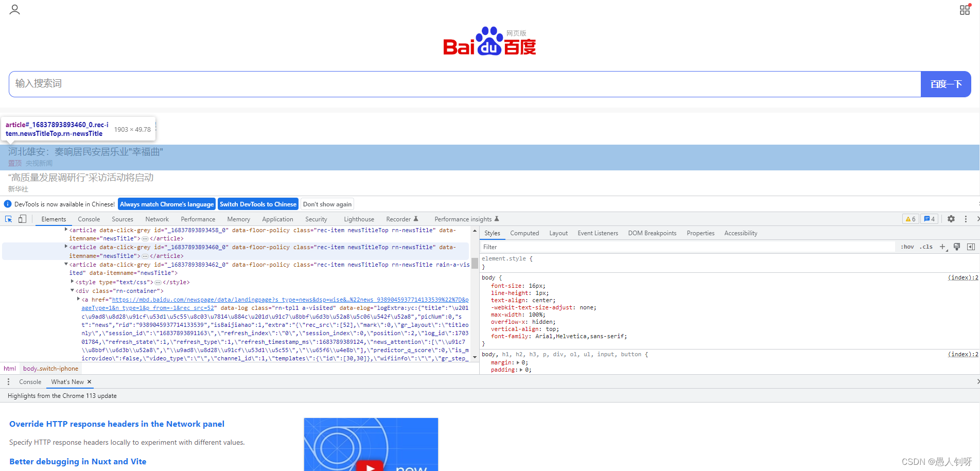Viewport: 980px width, 471px height.
Task: Add a new style rule
Action: tap(943, 247)
